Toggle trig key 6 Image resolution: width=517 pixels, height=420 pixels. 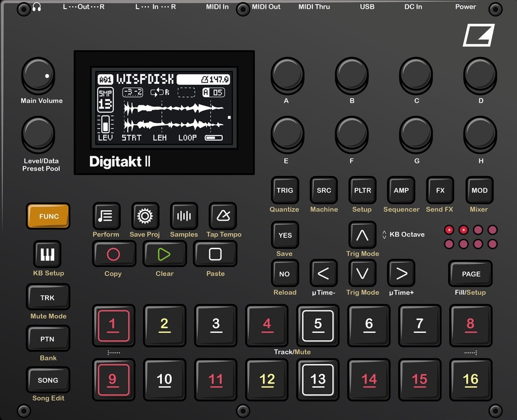(369, 325)
